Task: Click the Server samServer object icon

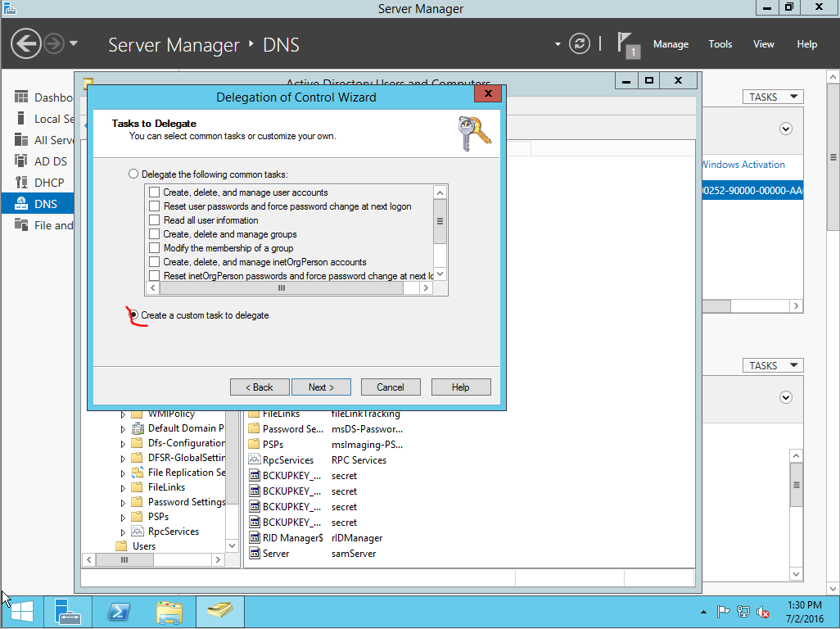Action: (x=255, y=553)
